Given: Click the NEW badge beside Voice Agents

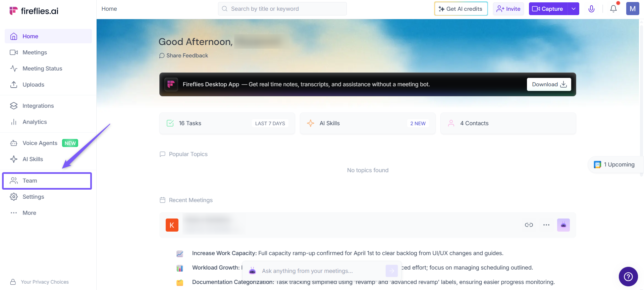Looking at the screenshot, I should tap(70, 143).
